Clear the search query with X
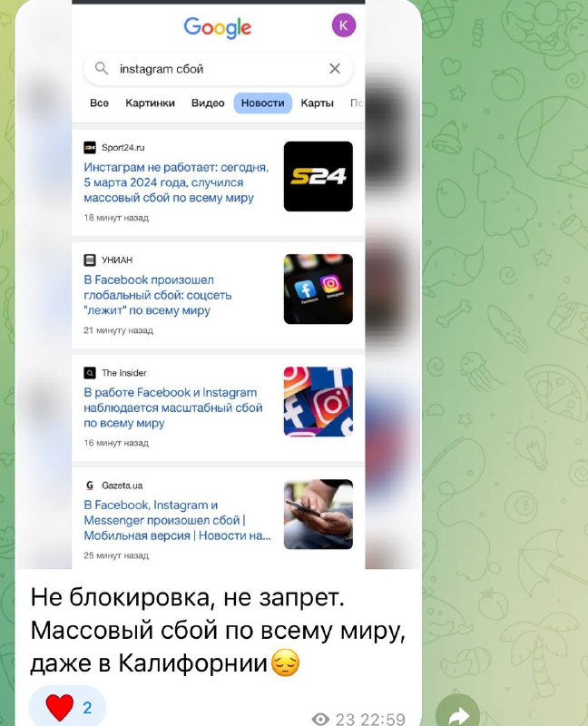Viewport: 588px width, 726px height. click(335, 69)
